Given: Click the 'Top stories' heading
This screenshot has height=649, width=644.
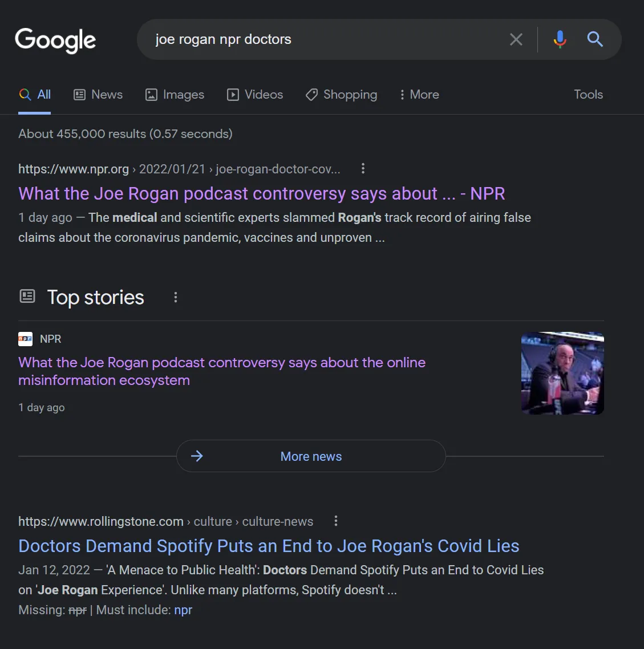Looking at the screenshot, I should click(x=96, y=297).
